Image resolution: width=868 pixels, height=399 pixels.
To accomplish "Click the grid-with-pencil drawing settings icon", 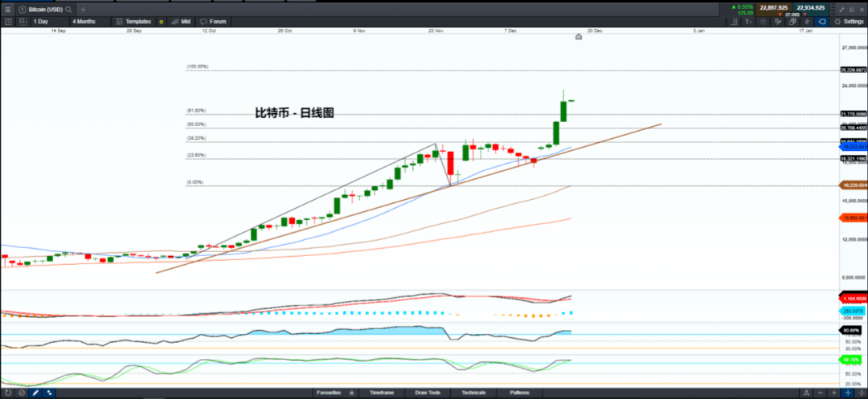I will coord(778,22).
